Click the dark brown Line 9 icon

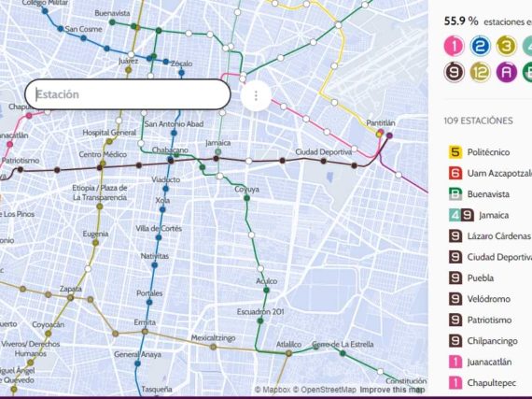tap(454, 72)
